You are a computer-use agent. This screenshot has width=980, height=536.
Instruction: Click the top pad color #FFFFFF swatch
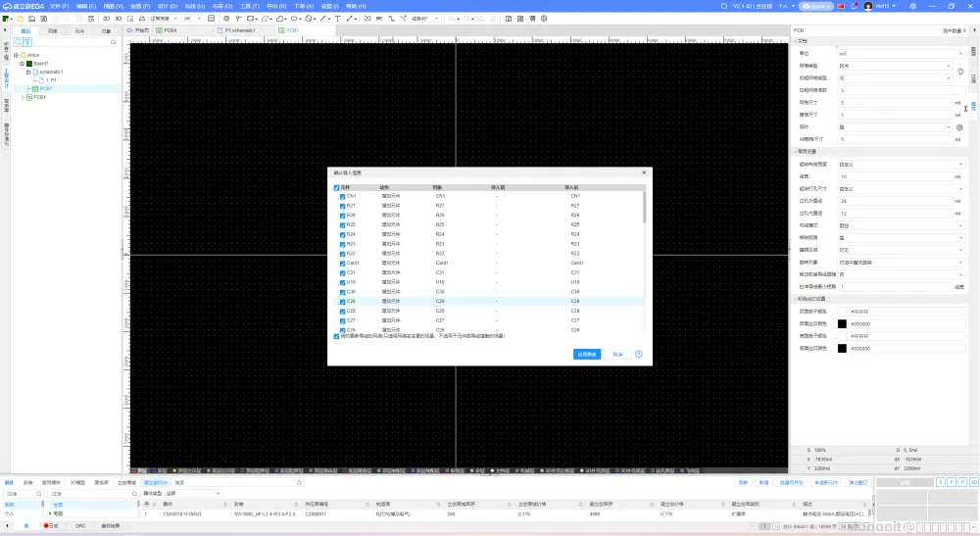click(842, 312)
